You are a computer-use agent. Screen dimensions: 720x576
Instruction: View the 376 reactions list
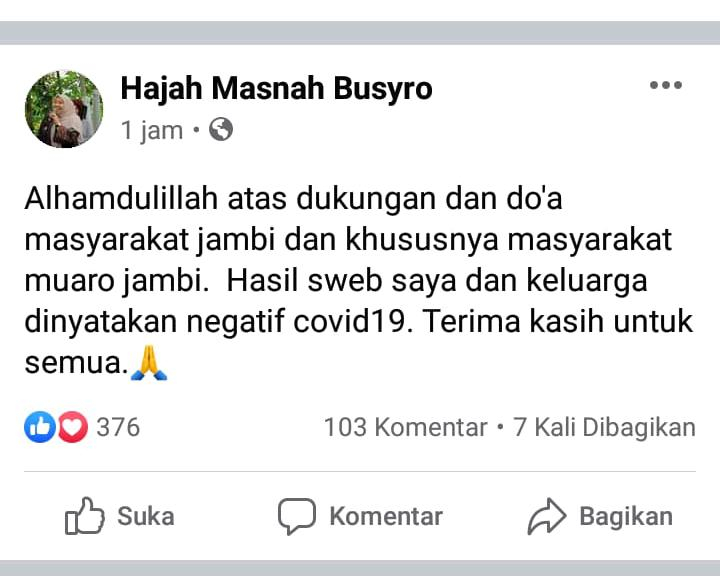click(118, 427)
